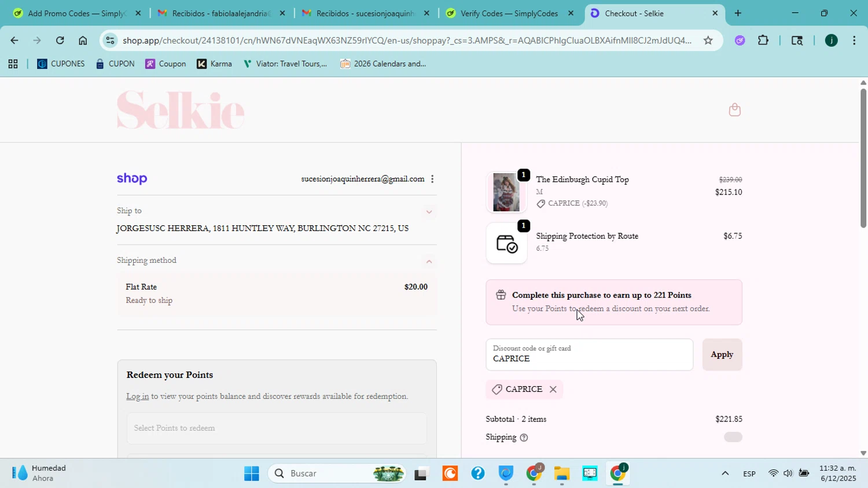Close the Verify Codes tab
This screenshot has height=488, width=868.
571,13
